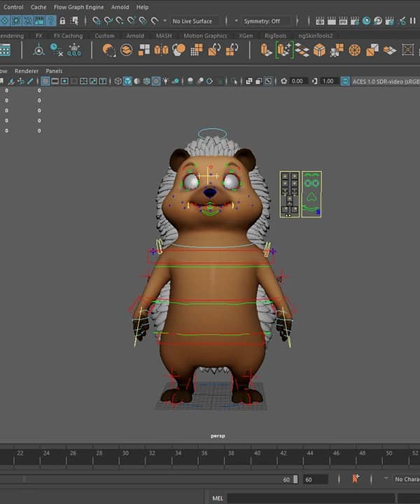The image size is (420, 504).
Task: Click the orange cube grid shelf icon
Action: coord(196,50)
